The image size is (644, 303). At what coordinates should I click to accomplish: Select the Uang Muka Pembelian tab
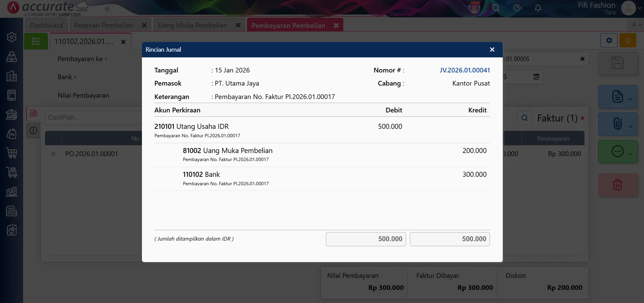click(192, 25)
